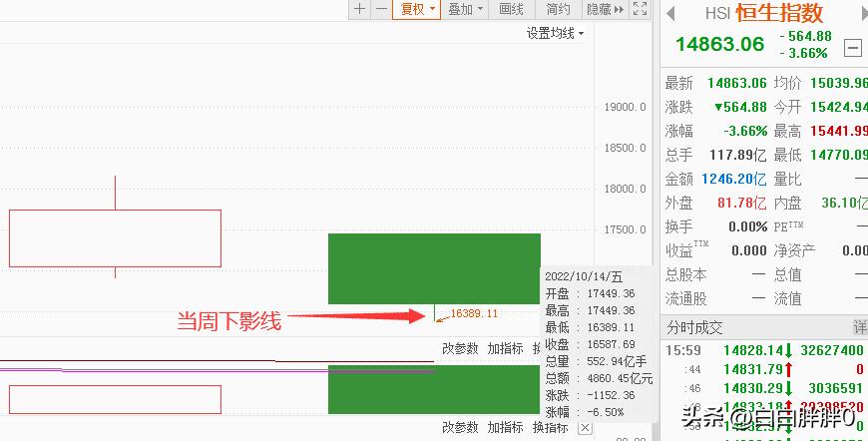The image size is (868, 441).
Task: Click the 17500.0 price axis label
Action: pos(625,229)
